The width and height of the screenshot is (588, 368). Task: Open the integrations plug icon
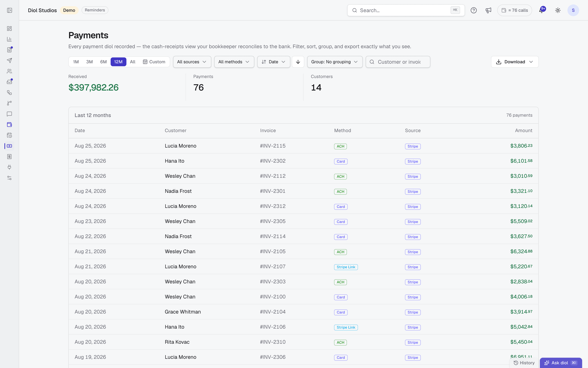tap(10, 167)
